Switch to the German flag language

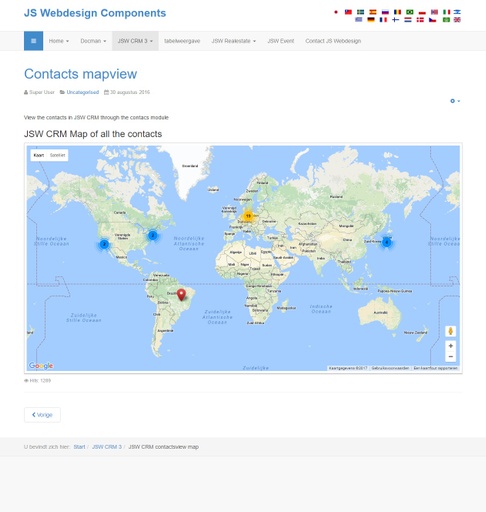click(x=371, y=20)
